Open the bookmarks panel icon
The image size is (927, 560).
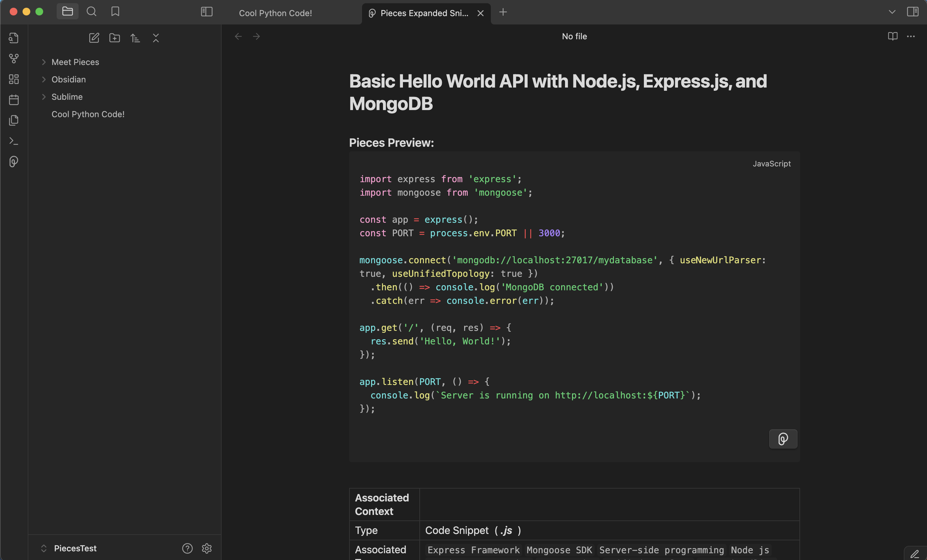115,11
